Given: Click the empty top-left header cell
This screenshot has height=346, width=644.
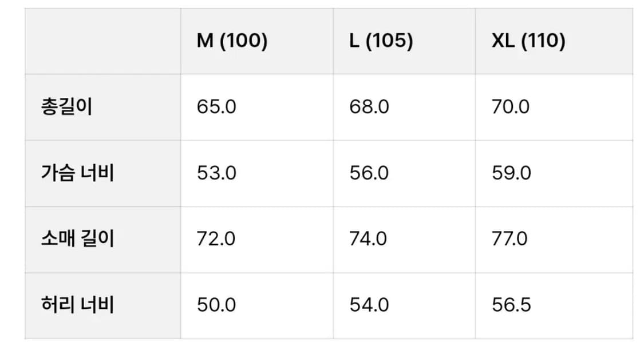Looking at the screenshot, I should (103, 41).
